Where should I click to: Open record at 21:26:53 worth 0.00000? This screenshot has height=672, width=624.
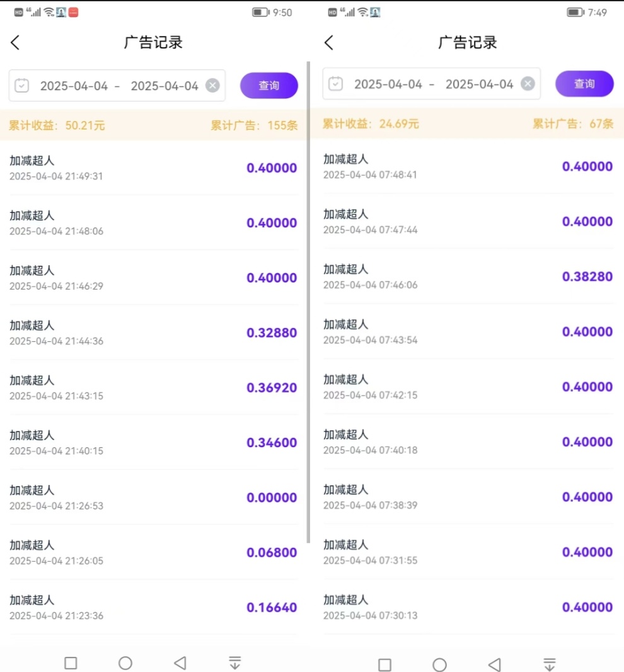[153, 497]
